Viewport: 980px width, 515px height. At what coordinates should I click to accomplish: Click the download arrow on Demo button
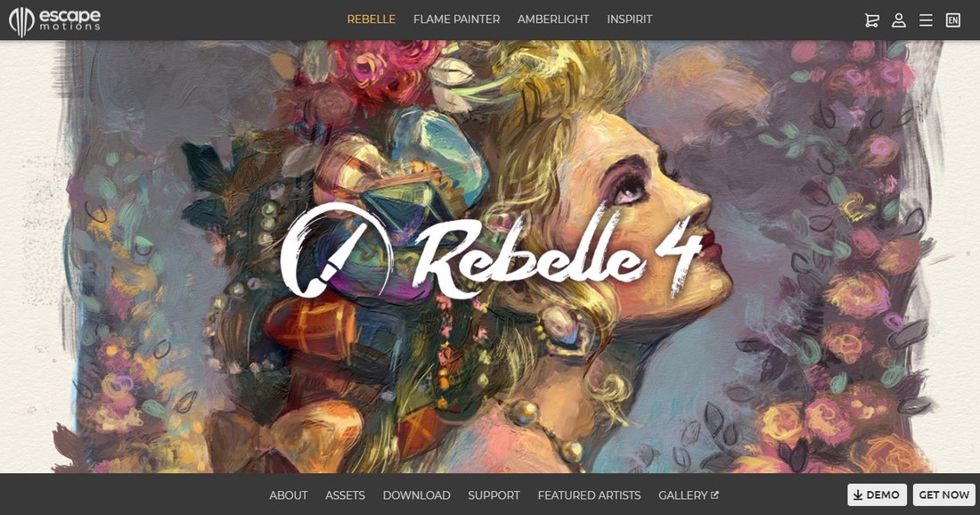pos(858,495)
